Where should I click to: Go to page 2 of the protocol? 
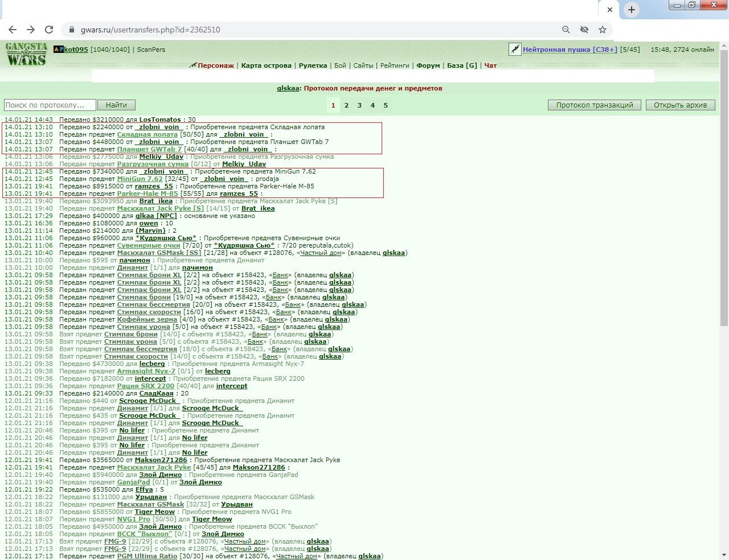point(346,105)
